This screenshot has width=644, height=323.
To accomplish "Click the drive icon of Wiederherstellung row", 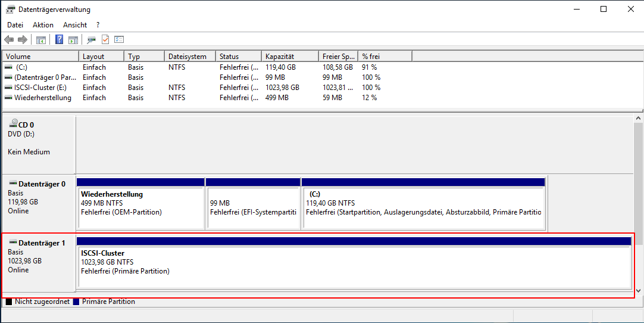I will 8,98.
